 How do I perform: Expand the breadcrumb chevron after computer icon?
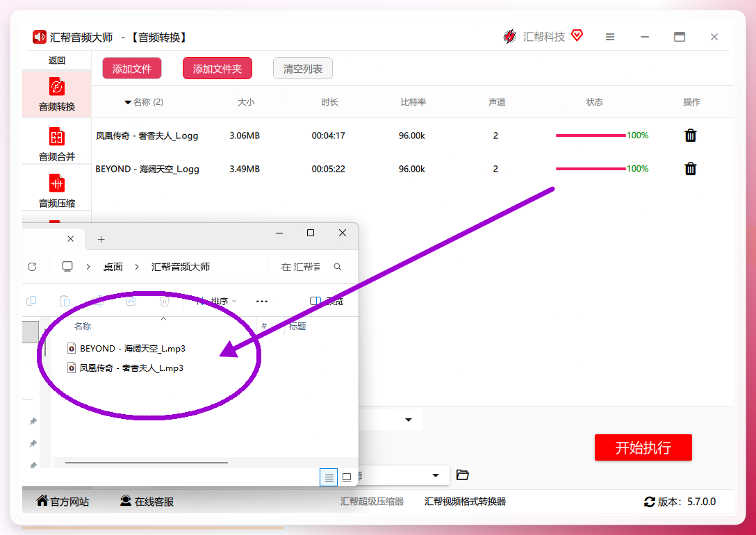[x=88, y=267]
